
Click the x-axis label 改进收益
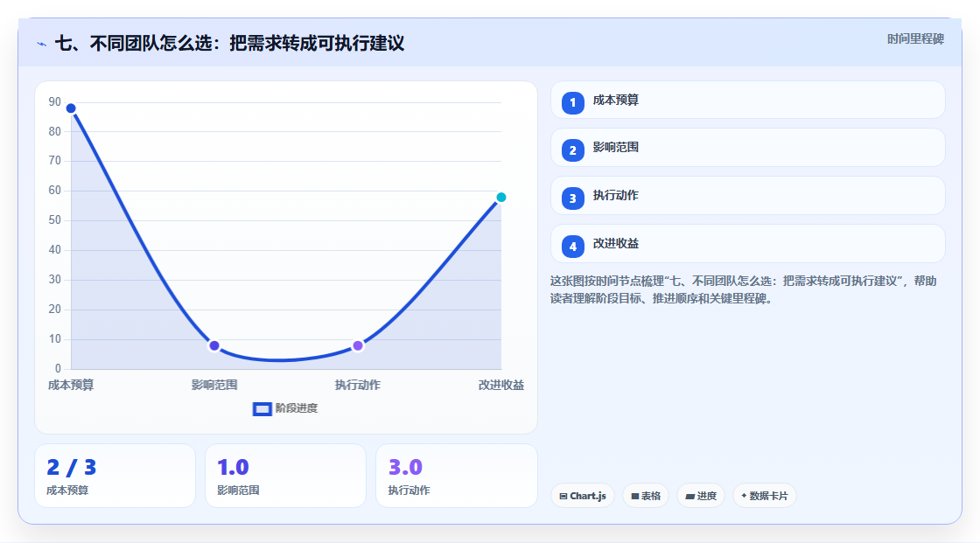tap(501, 385)
